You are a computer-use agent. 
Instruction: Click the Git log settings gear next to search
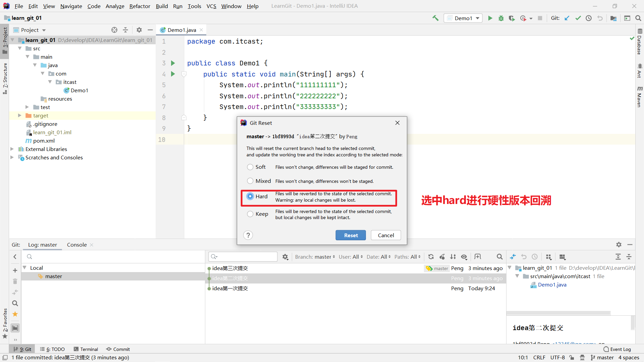click(285, 257)
